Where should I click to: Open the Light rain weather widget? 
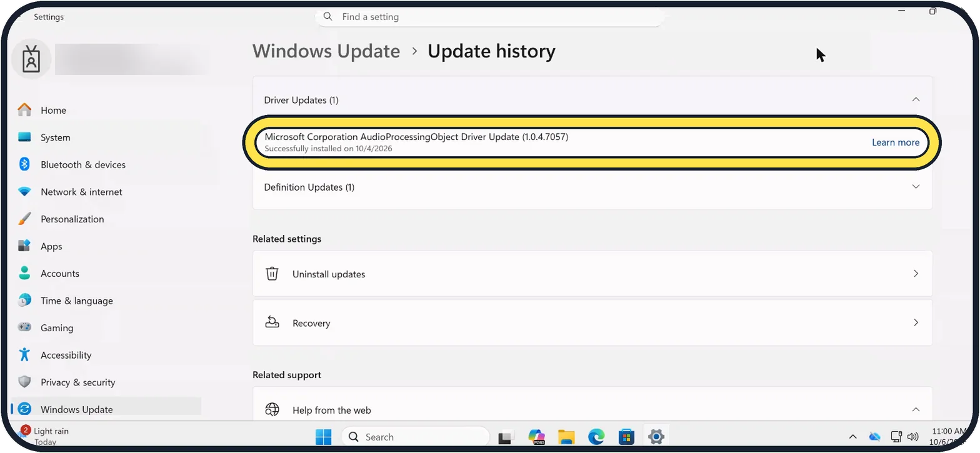45,436
